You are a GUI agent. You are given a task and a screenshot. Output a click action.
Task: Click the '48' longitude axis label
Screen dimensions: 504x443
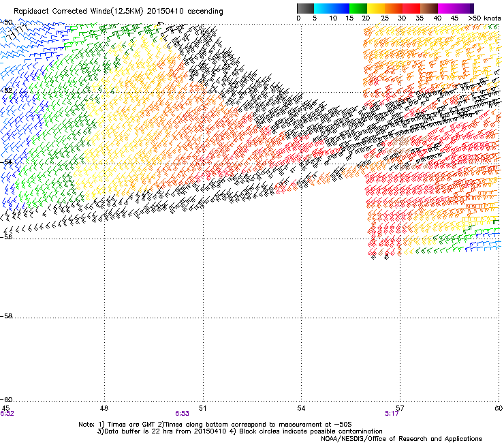pos(104,408)
